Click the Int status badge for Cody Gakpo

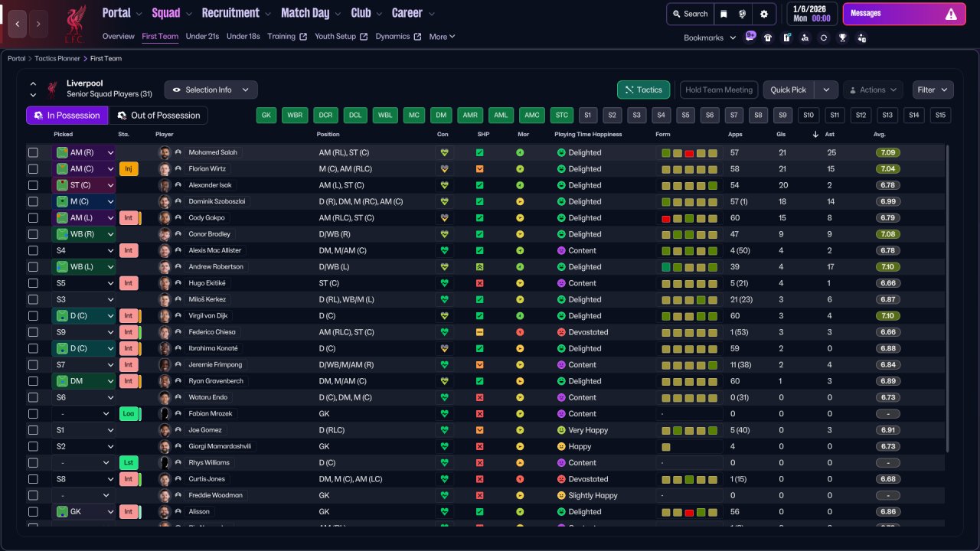pyautogui.click(x=129, y=218)
